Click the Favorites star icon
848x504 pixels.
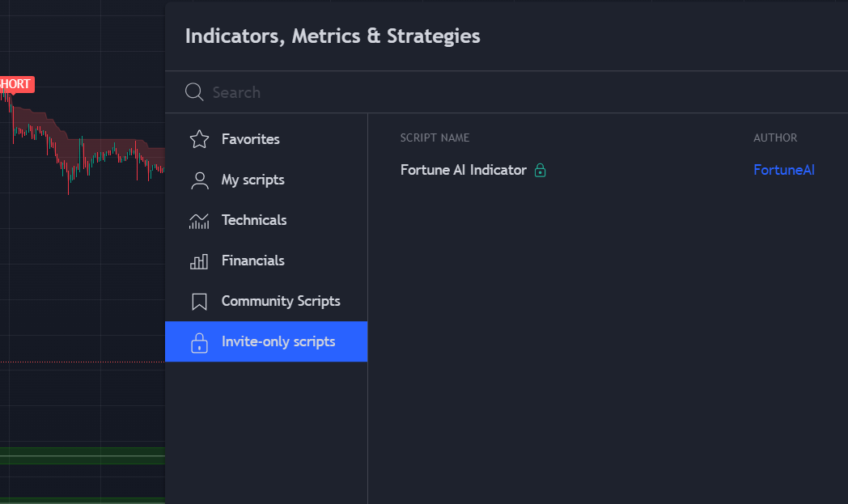point(199,139)
